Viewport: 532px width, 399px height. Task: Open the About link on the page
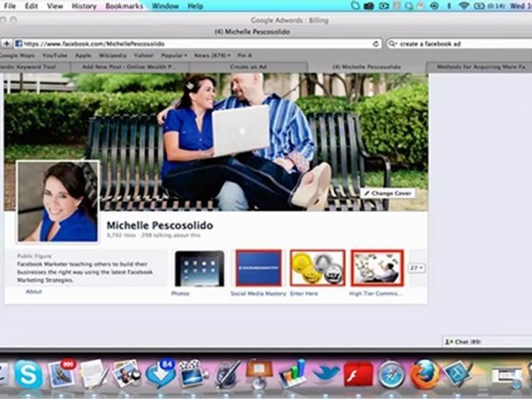pyautogui.click(x=34, y=291)
